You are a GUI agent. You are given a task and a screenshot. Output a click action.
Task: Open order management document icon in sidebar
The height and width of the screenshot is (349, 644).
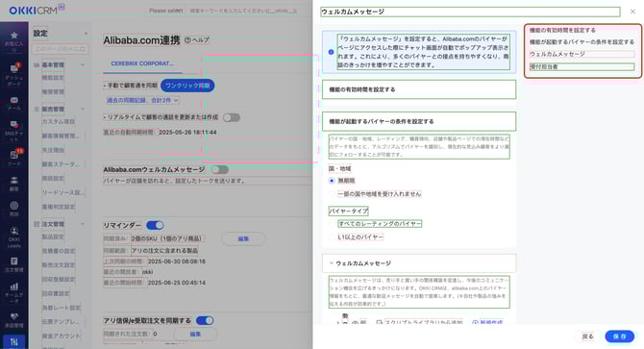coord(14,262)
